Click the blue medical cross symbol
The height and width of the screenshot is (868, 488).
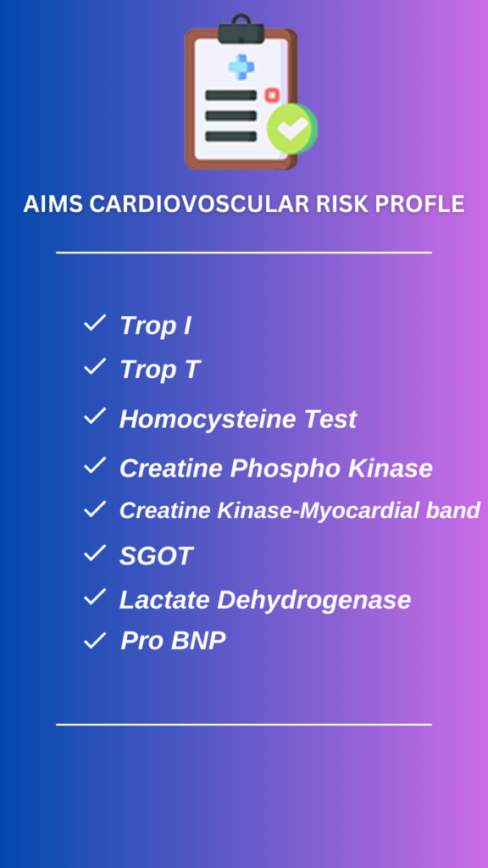[241, 67]
